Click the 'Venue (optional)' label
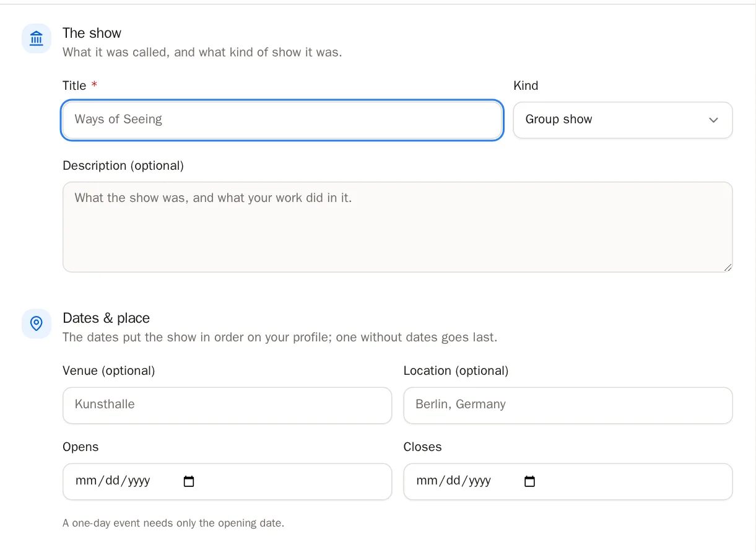This screenshot has height=552, width=756. point(109,371)
